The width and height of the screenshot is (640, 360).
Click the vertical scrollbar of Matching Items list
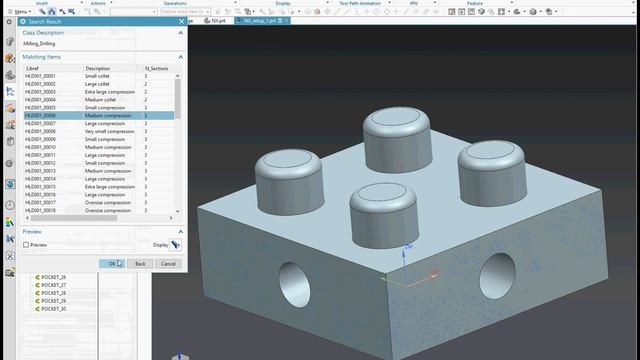(x=178, y=98)
